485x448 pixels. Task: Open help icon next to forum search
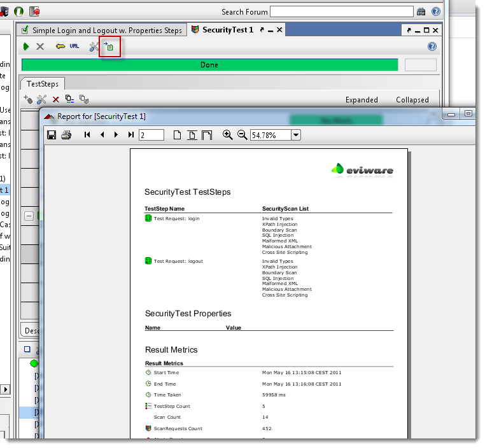[436, 11]
